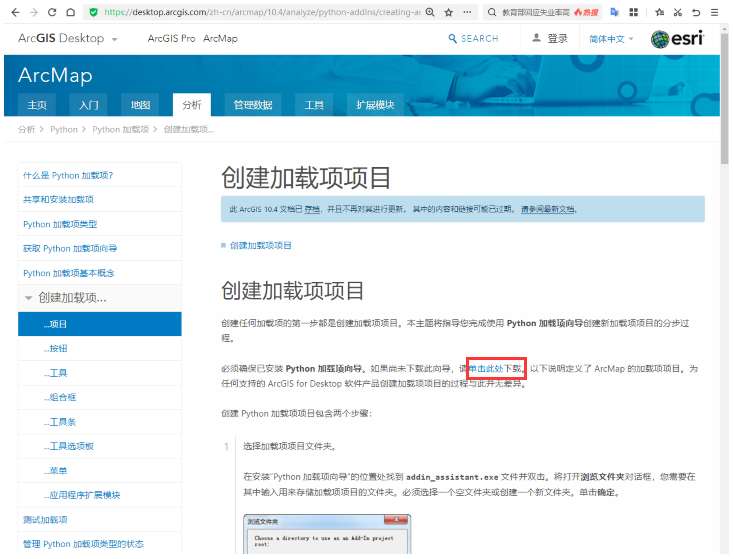Open the ArcGIS Pro link
The height and width of the screenshot is (559, 734).
(171, 38)
